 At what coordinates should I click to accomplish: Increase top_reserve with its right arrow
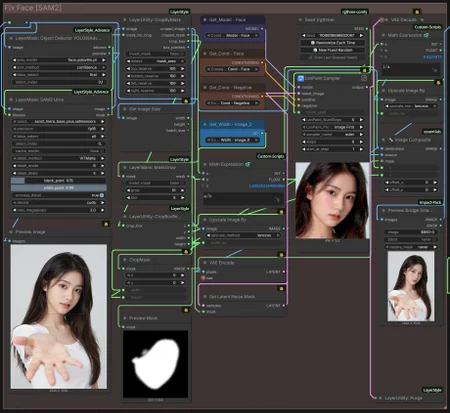coord(183,69)
